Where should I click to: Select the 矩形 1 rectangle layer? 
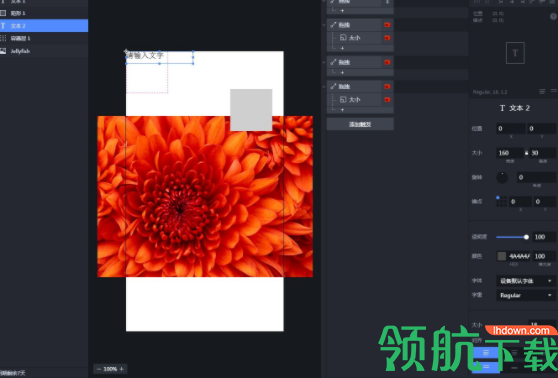[x=44, y=13]
